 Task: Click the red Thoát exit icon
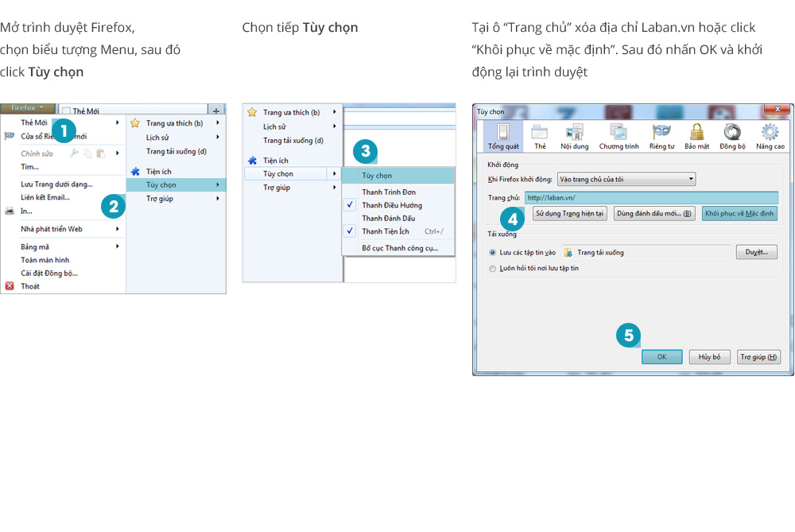click(10, 286)
